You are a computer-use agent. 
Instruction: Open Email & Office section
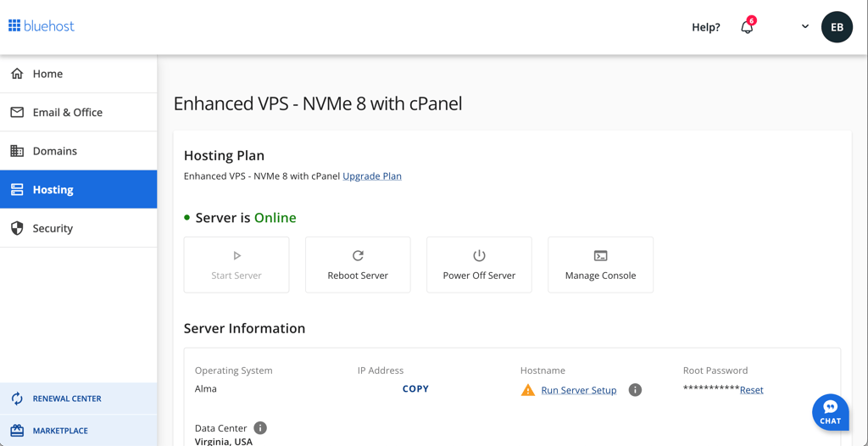79,113
